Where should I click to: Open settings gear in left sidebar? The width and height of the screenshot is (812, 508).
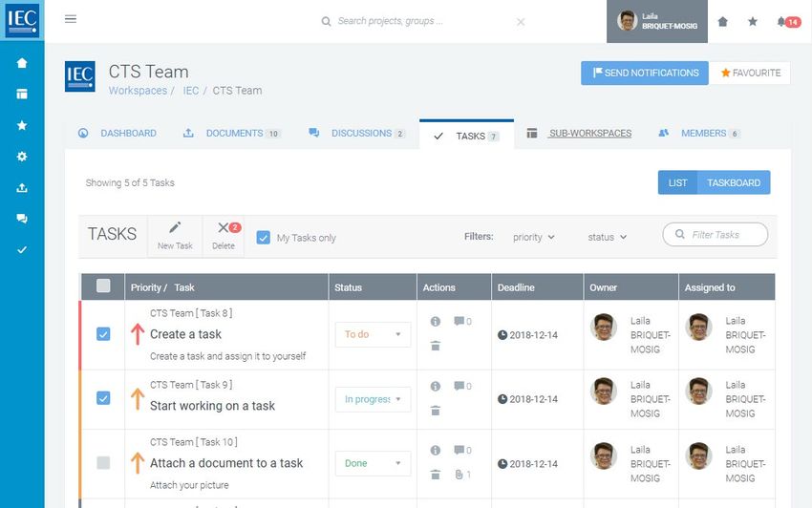(x=22, y=156)
